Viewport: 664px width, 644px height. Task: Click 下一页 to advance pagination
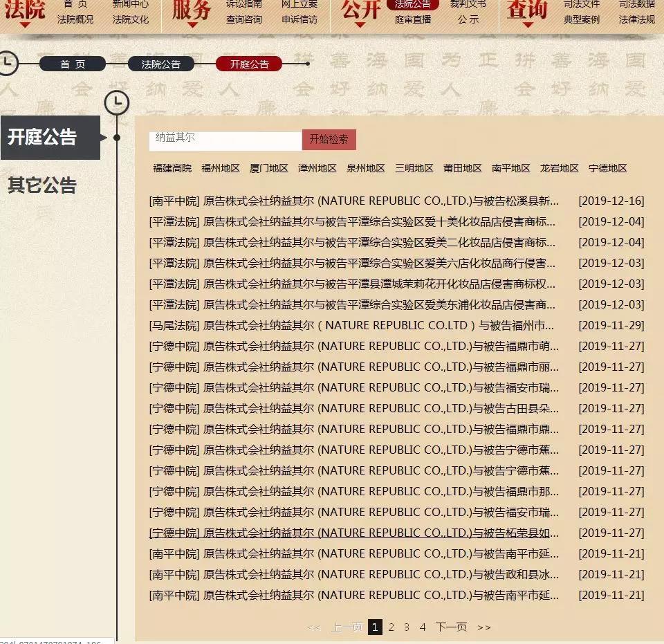[x=450, y=627]
